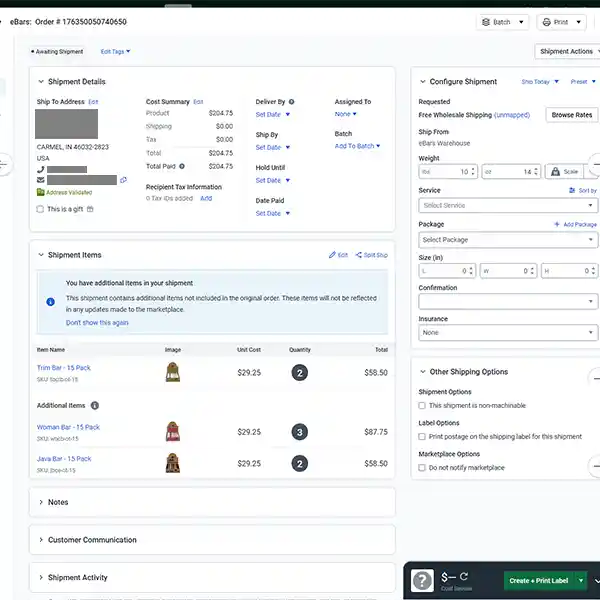Click the Batch layers icon in header
The height and width of the screenshot is (600, 600).
pyautogui.click(x=486, y=22)
